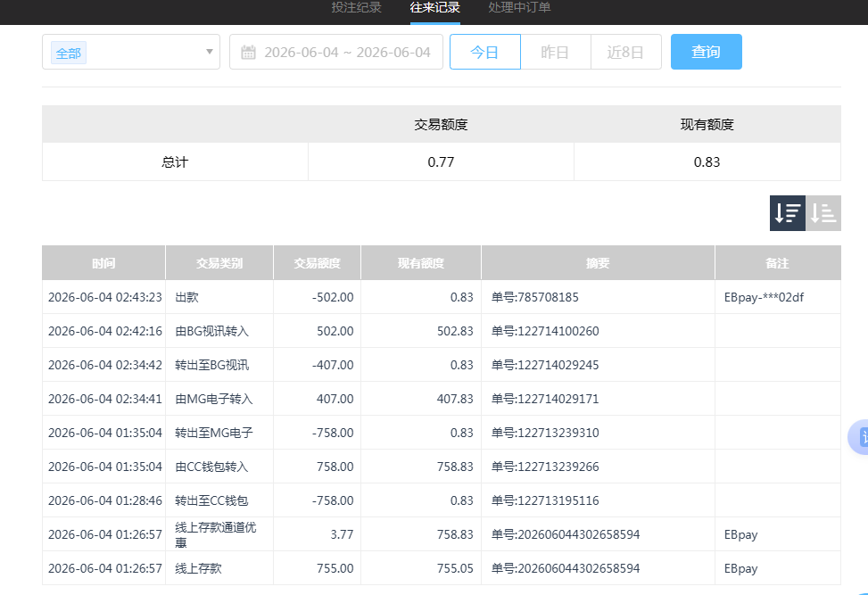Click order number 单号:122714029171
Viewport: 868px width, 595px height.
coord(545,399)
